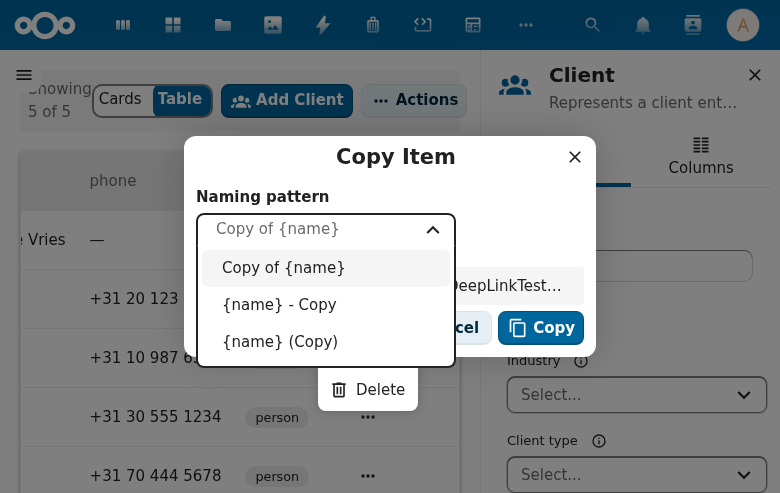The height and width of the screenshot is (493, 780).
Task: Expand the Industry select dropdown
Action: click(x=637, y=395)
